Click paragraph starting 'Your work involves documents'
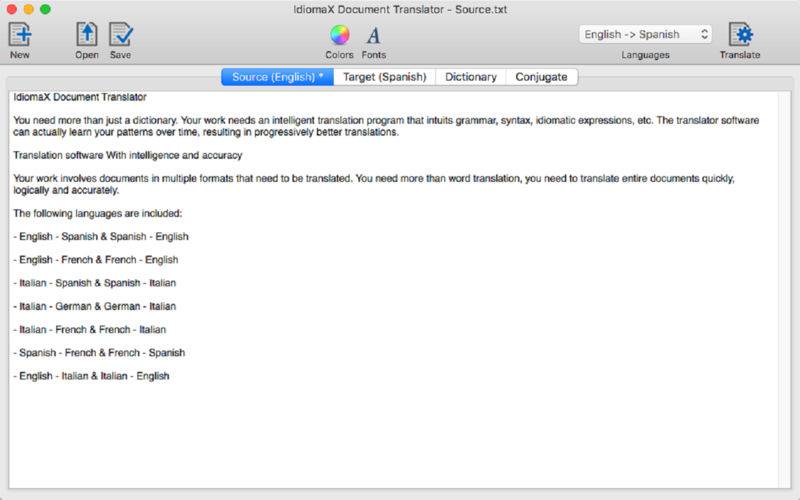Viewport: 800px width, 500px height. tap(374, 184)
